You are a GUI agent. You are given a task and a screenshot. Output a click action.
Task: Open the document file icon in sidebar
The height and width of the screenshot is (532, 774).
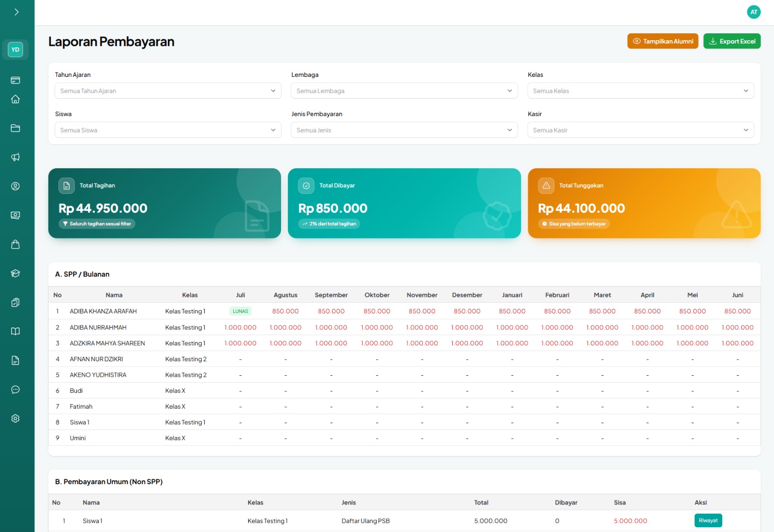[x=15, y=360]
